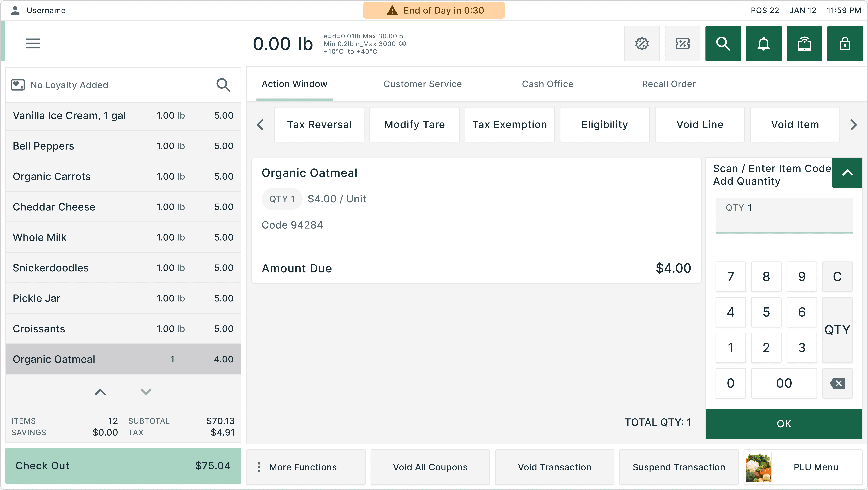Search for loyalty customer magnifier

tap(223, 85)
